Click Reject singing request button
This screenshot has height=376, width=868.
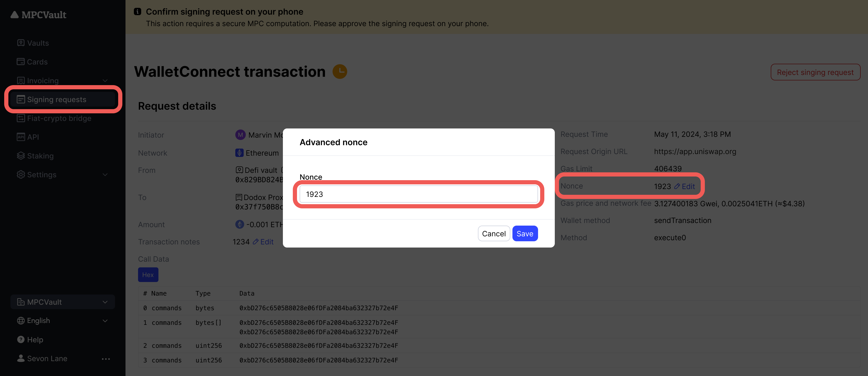coord(815,72)
